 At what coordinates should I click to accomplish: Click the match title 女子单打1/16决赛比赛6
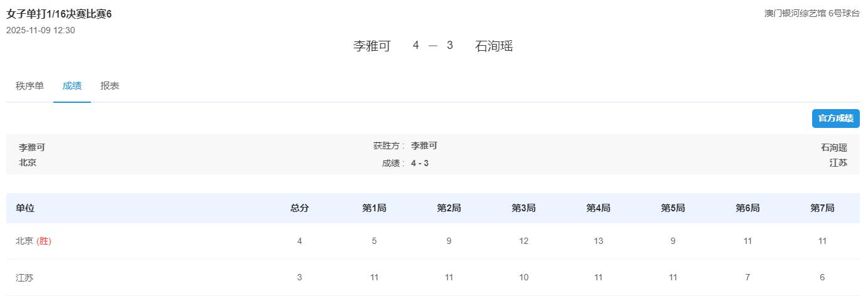point(59,14)
